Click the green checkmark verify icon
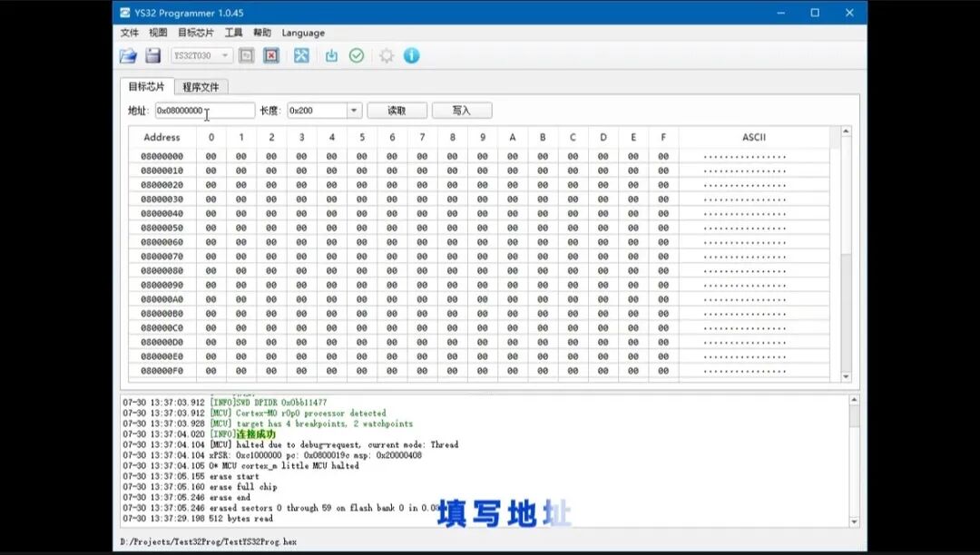Screen dimensions: 980x555 (x=357, y=55)
